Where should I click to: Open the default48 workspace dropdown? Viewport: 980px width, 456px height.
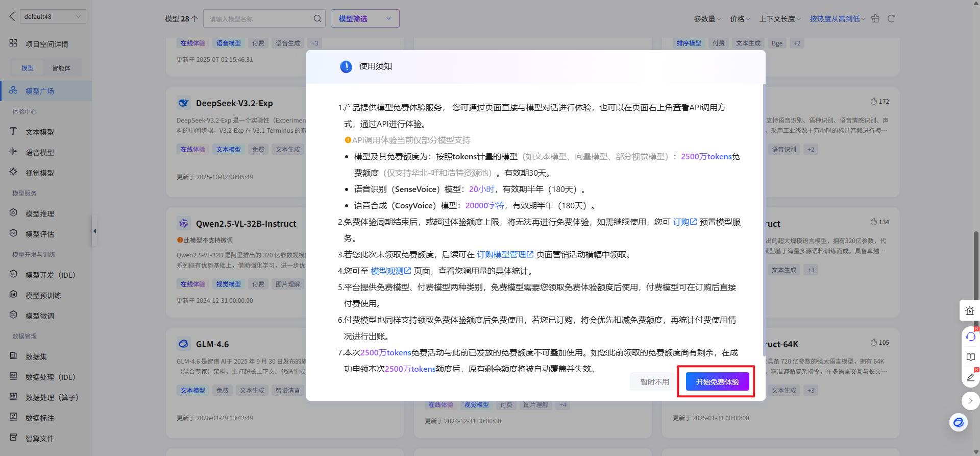[x=53, y=16]
